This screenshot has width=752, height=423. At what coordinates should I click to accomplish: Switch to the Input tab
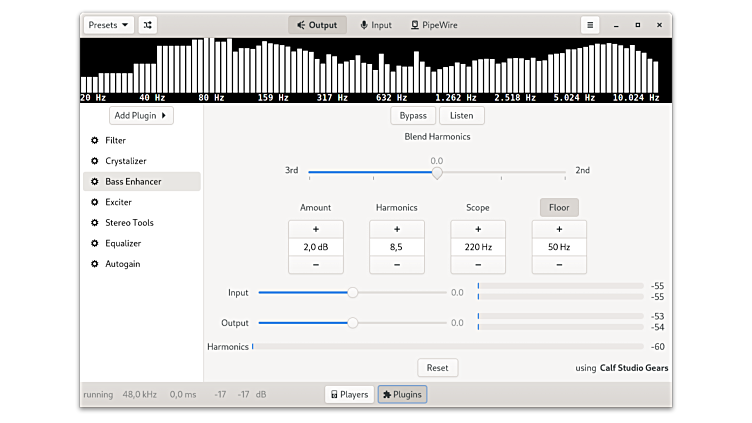tap(376, 25)
